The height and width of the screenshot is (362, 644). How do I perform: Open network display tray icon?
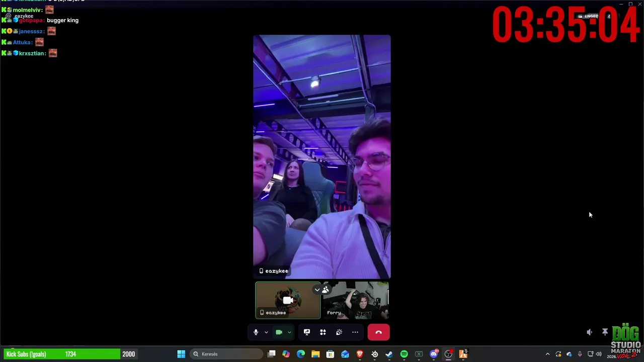590,354
